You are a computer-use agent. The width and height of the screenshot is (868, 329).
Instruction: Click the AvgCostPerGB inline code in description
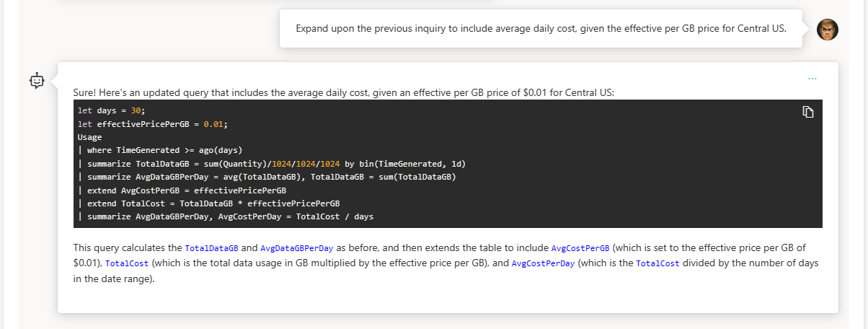point(580,247)
